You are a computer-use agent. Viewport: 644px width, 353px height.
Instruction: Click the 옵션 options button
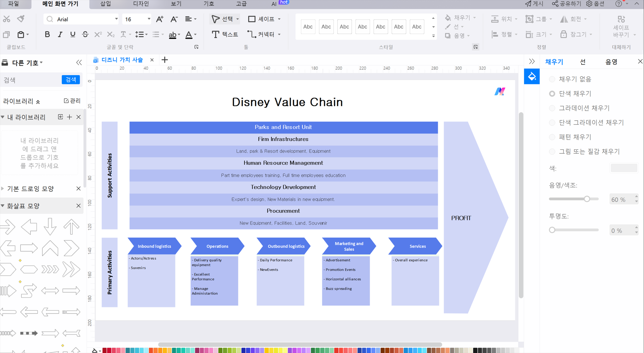coord(595,4)
